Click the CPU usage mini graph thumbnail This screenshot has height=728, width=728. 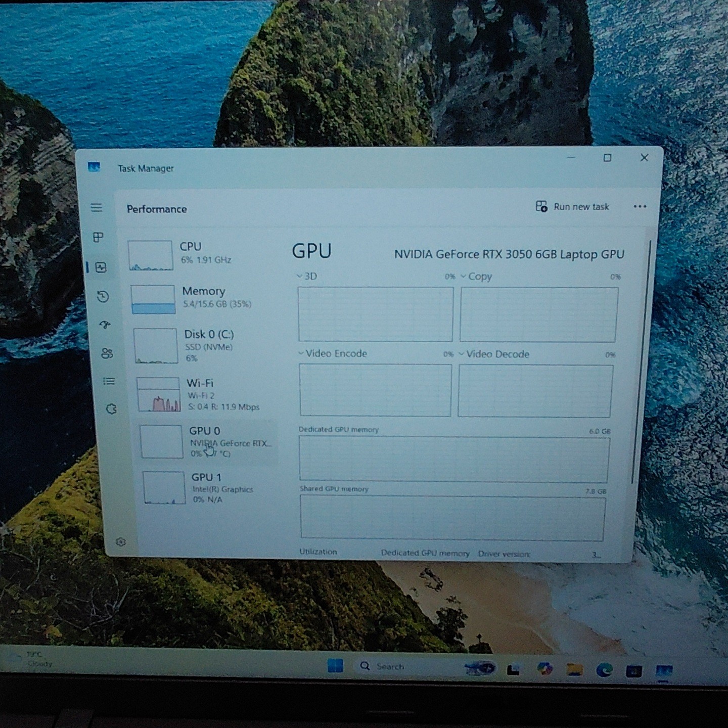click(x=151, y=255)
